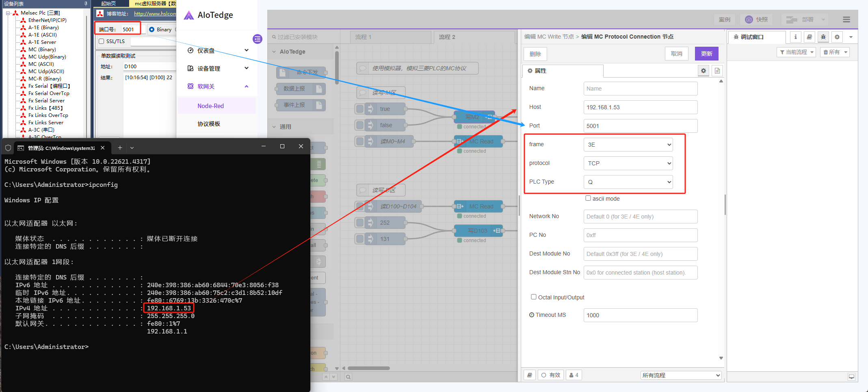The image size is (868, 392).
Task: Click the debug bug icon in sidebar
Action: (x=823, y=37)
